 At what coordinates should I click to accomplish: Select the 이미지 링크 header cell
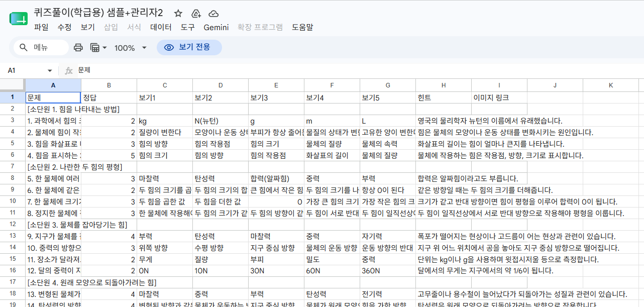[x=499, y=97]
